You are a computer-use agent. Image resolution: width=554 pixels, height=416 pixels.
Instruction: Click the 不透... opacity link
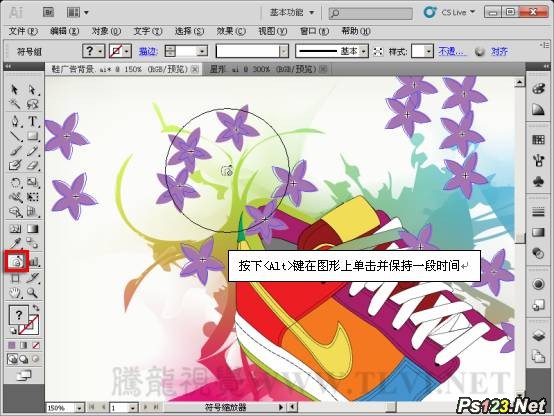coord(452,52)
